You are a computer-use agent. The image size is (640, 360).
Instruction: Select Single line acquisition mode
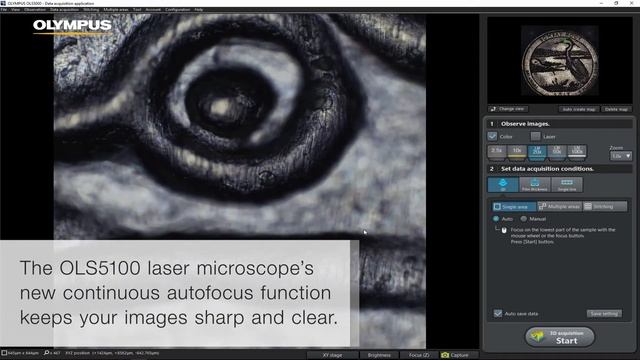[567, 184]
